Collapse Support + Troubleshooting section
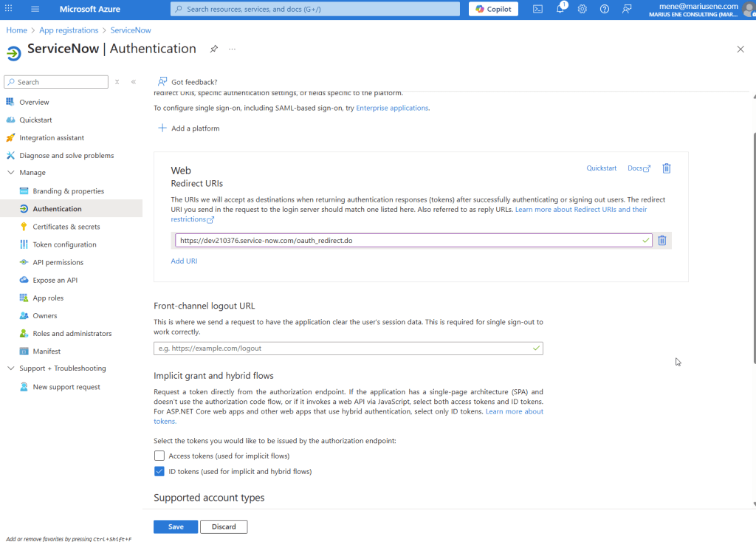 (10, 368)
